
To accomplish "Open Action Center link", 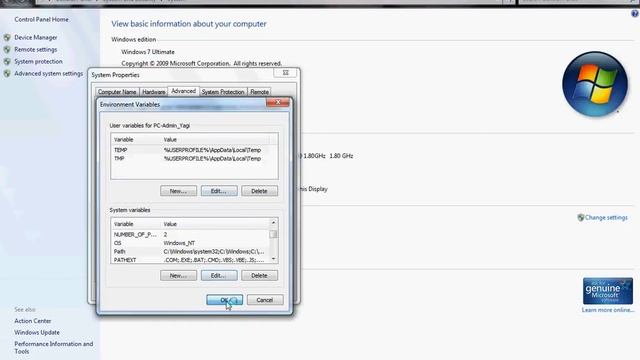I will click(x=33, y=321).
